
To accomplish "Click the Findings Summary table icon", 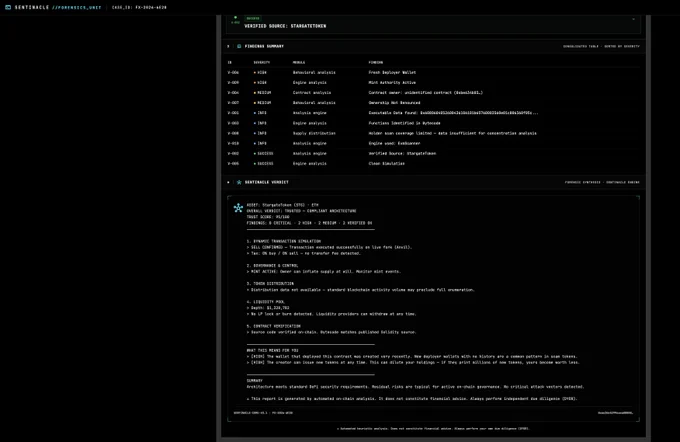I will tap(239, 46).
